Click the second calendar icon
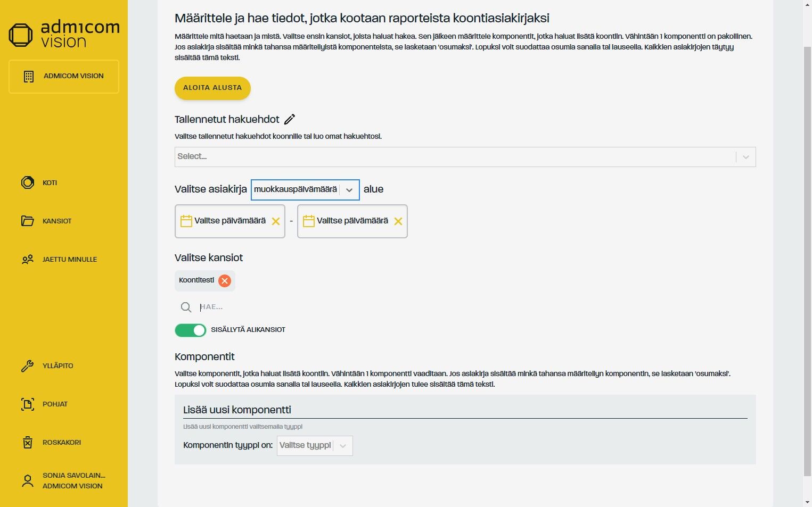This screenshot has height=507, width=812. [309, 221]
